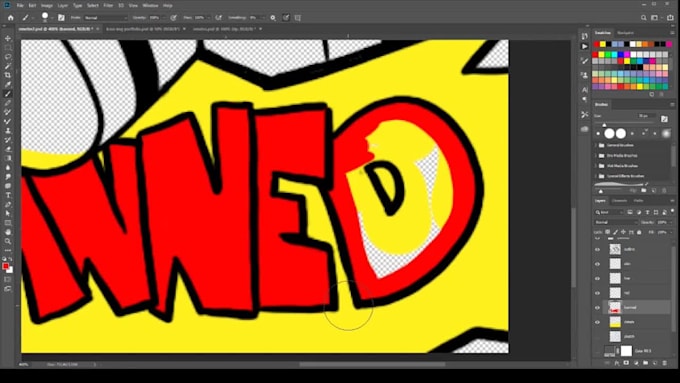Viewport: 680px width, 383px height.
Task: Open the Edit Toolbar three-dots button
Action: tap(8, 250)
